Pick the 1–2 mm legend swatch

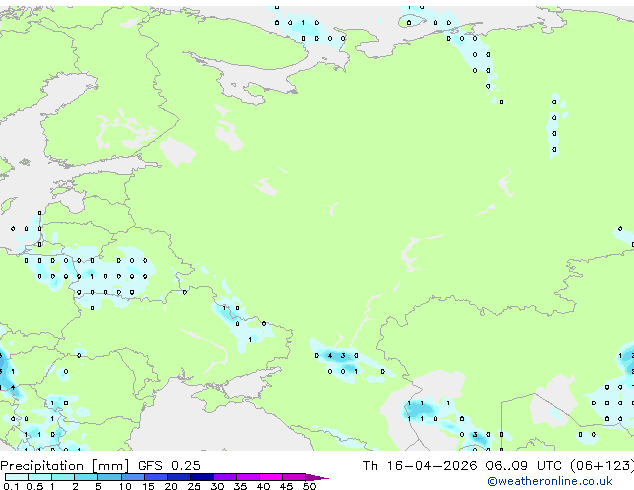coord(63,477)
